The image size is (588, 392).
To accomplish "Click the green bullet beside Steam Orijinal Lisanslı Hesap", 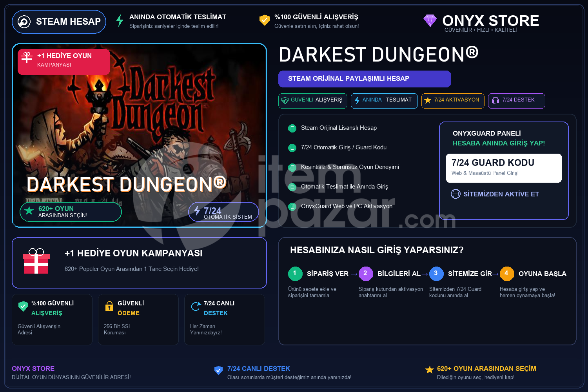I will click(x=292, y=128).
